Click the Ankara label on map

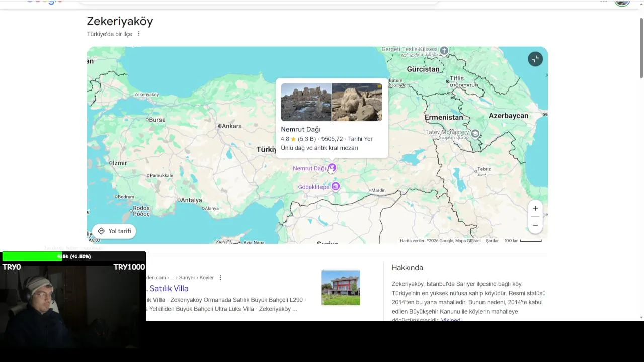click(232, 126)
